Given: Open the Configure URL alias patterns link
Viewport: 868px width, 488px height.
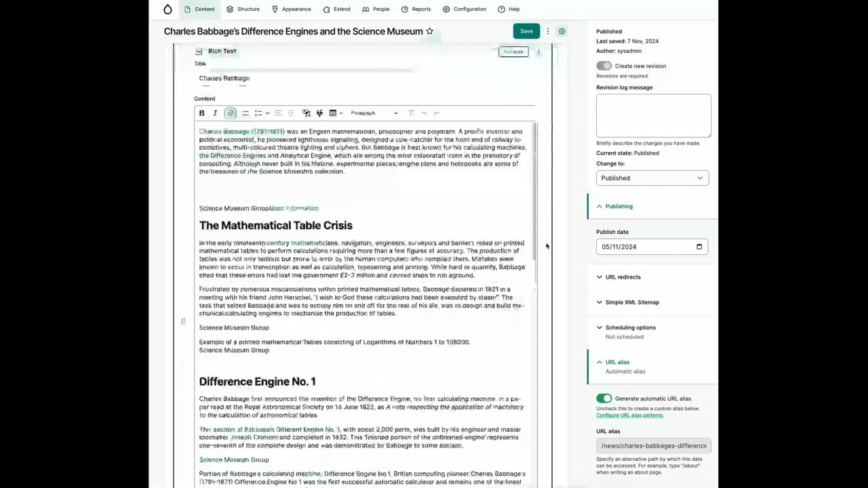Looking at the screenshot, I should [630, 415].
